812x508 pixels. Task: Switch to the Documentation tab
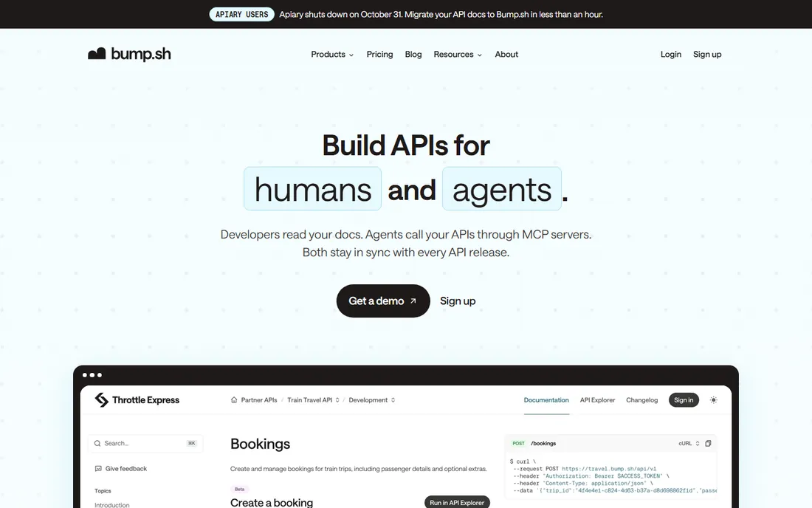pyautogui.click(x=546, y=399)
